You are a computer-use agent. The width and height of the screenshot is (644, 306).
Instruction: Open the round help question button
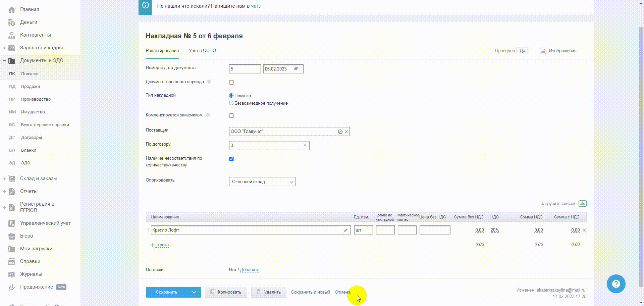point(616,284)
